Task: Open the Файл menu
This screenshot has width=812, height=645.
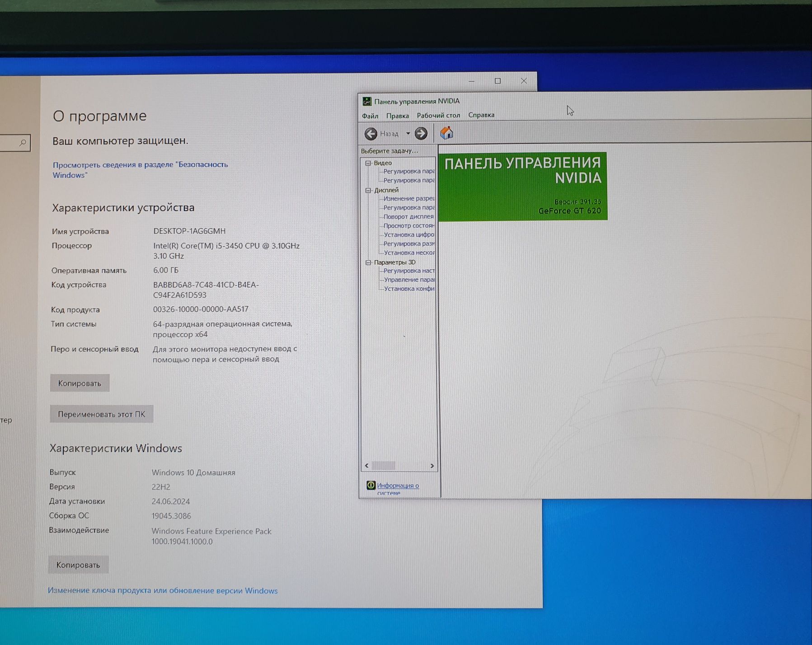Action: [370, 116]
